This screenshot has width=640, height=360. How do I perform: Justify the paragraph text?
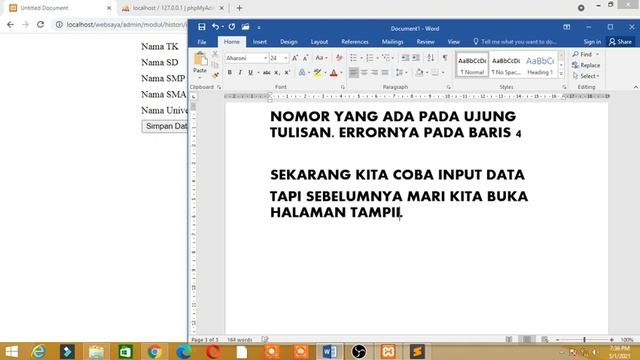[385, 73]
